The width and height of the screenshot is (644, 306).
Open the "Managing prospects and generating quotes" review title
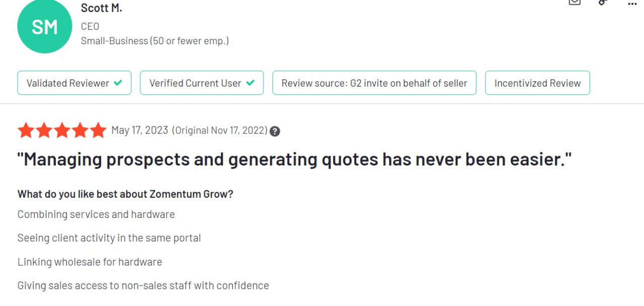tap(294, 160)
